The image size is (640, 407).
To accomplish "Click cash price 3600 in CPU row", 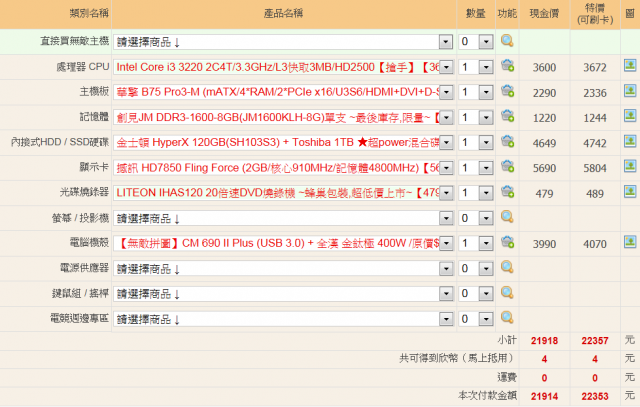I will click(544, 67).
